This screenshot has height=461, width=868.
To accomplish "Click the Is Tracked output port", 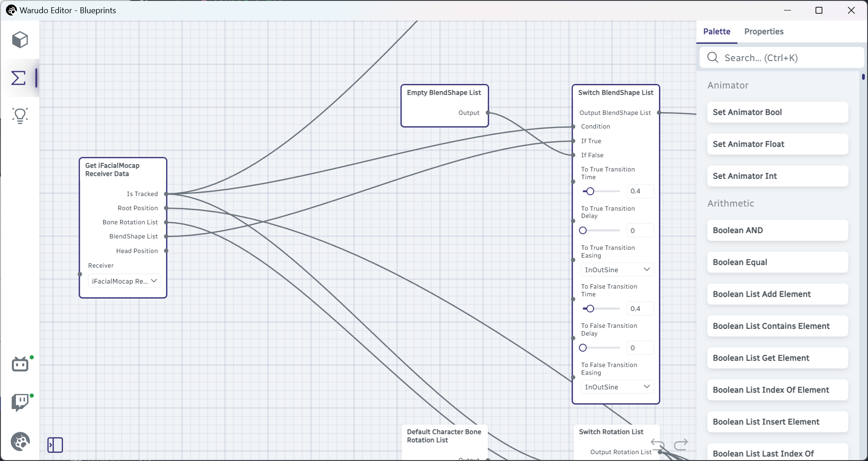I will tap(166, 194).
